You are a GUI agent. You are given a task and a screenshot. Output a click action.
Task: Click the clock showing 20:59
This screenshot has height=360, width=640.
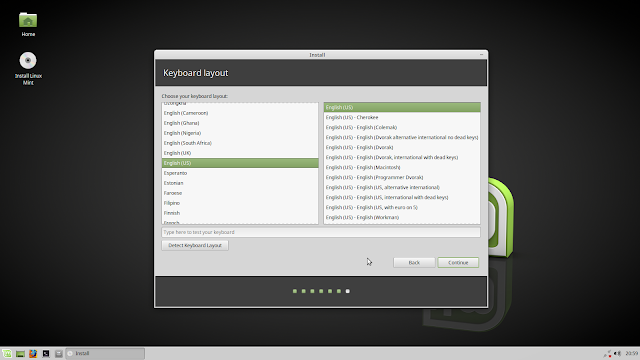tap(631, 353)
